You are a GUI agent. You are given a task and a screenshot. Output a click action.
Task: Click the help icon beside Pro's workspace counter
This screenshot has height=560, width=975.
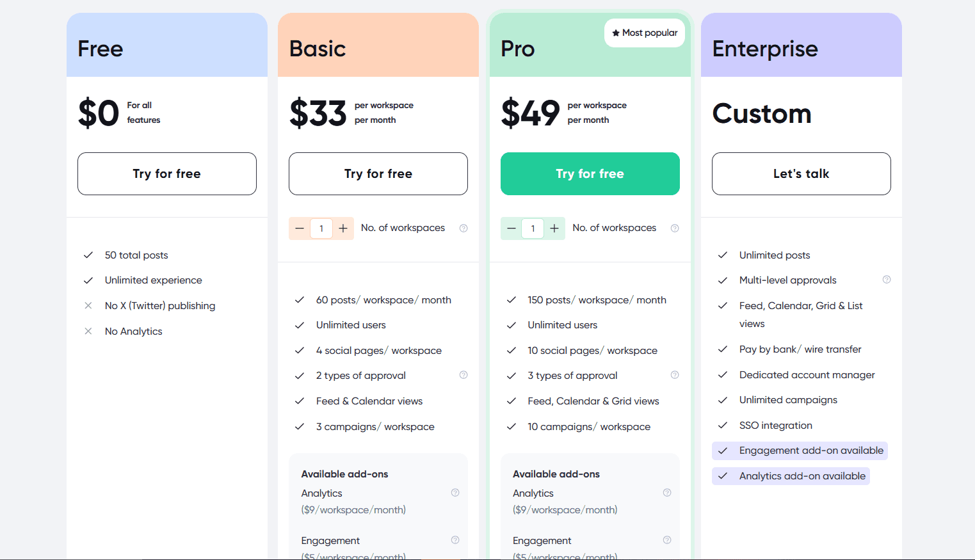coord(675,227)
